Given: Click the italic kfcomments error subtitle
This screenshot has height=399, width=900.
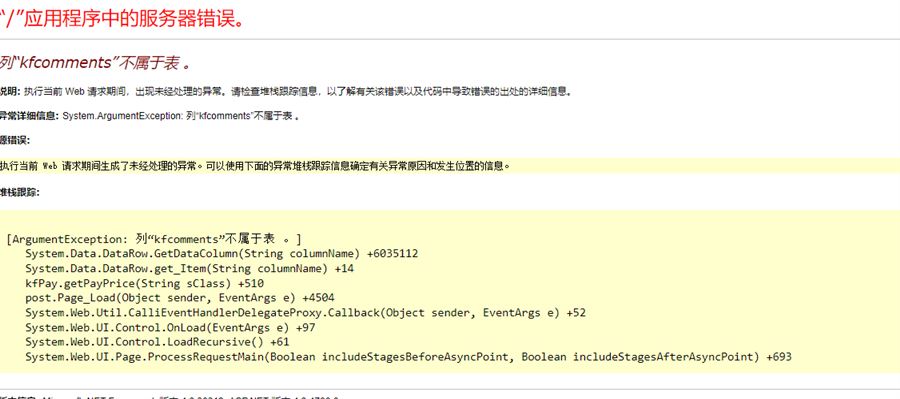Looking at the screenshot, I should point(95,64).
